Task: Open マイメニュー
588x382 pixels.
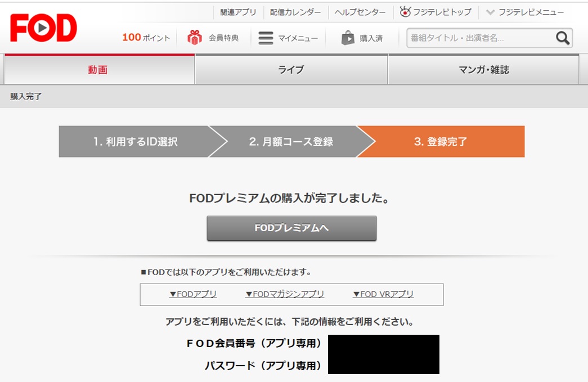Action: pyautogui.click(x=298, y=38)
